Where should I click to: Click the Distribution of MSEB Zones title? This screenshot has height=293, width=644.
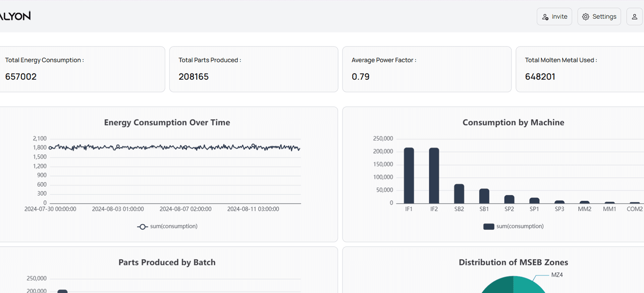point(513,262)
